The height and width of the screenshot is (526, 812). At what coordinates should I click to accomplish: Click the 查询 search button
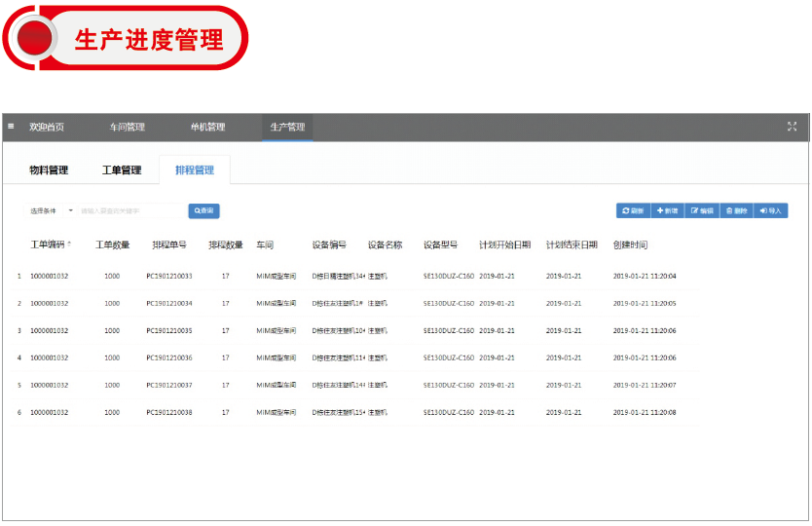[x=204, y=211]
